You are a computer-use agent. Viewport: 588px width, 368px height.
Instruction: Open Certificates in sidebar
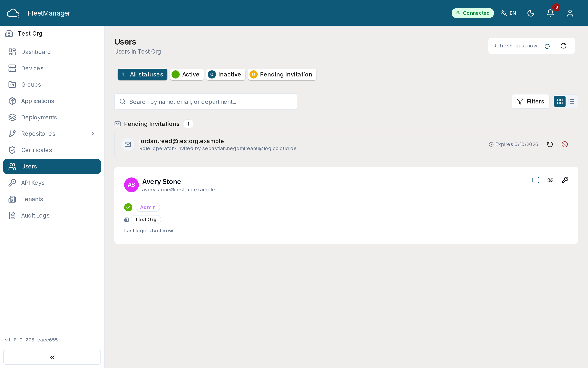point(52,150)
